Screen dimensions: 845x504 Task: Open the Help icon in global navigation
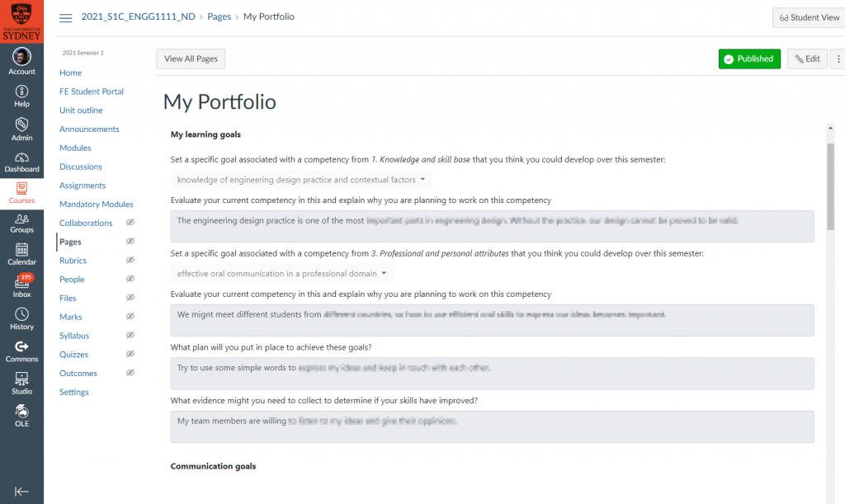[x=21, y=92]
